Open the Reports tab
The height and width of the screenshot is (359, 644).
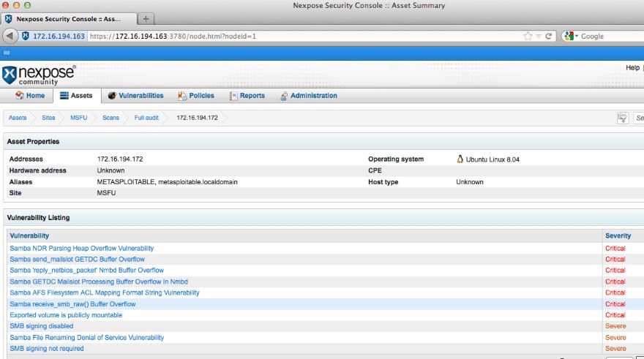[x=247, y=96]
